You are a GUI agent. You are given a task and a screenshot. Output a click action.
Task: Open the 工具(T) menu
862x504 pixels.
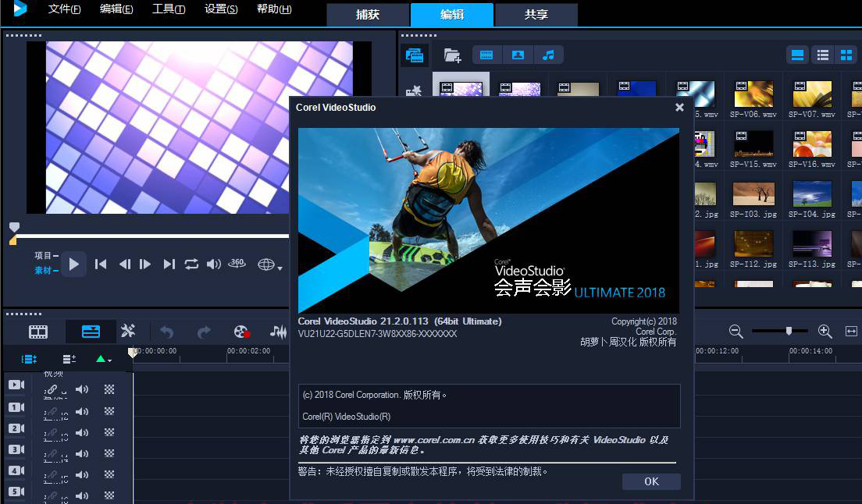[168, 9]
